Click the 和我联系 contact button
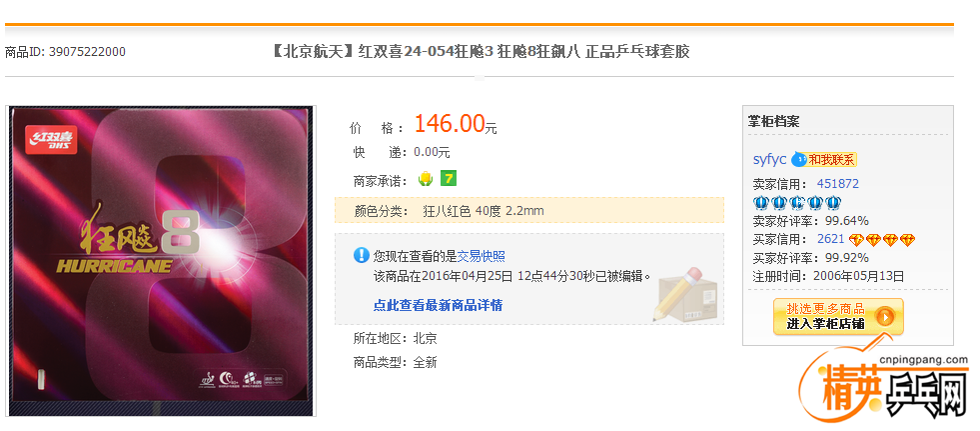This screenshot has width=980, height=431. pos(831,160)
